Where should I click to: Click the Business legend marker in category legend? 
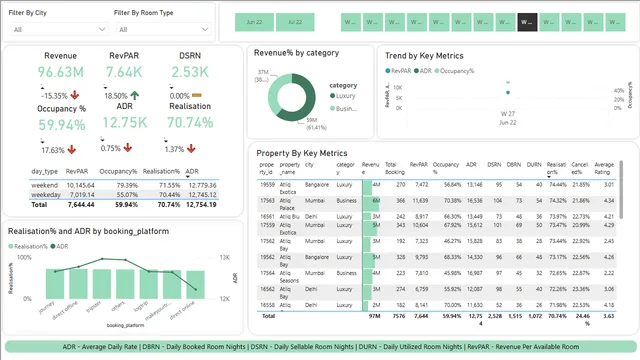pos(332,108)
